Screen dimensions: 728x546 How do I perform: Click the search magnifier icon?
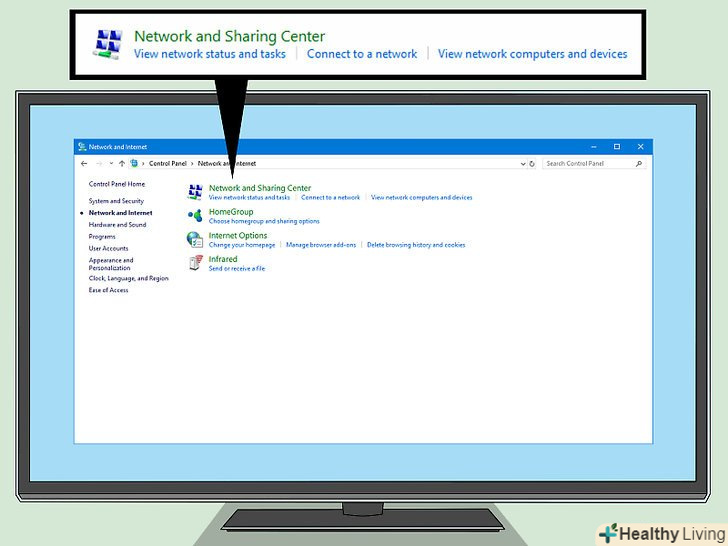click(x=639, y=163)
